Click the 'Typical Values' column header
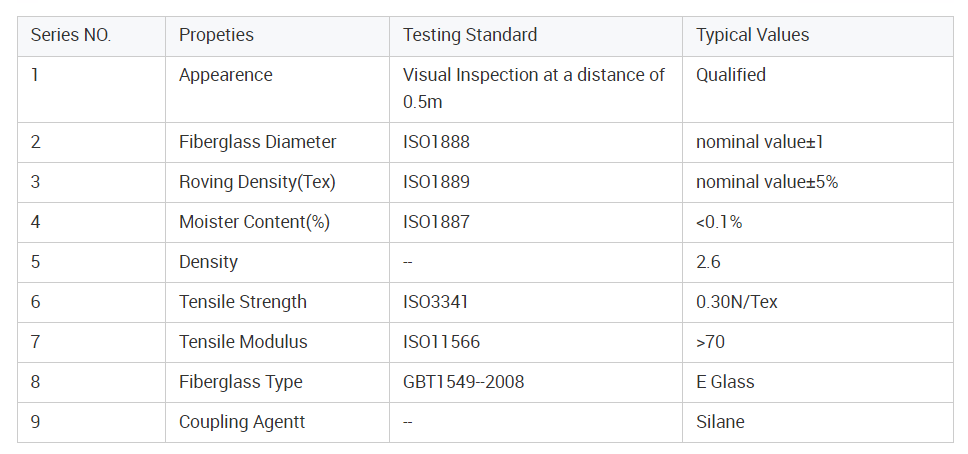Viewport: 968px width, 454px height. pos(752,35)
